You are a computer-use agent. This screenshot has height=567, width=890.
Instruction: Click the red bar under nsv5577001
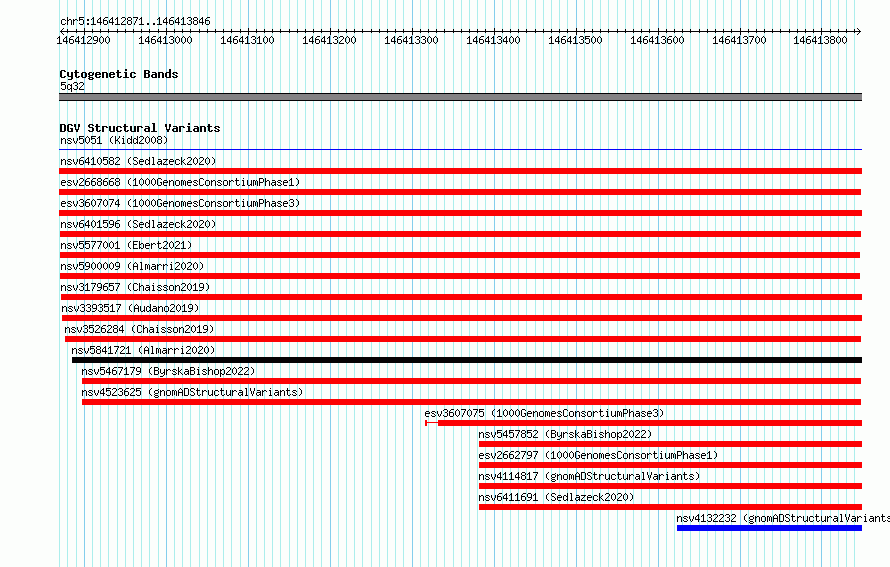[460, 255]
